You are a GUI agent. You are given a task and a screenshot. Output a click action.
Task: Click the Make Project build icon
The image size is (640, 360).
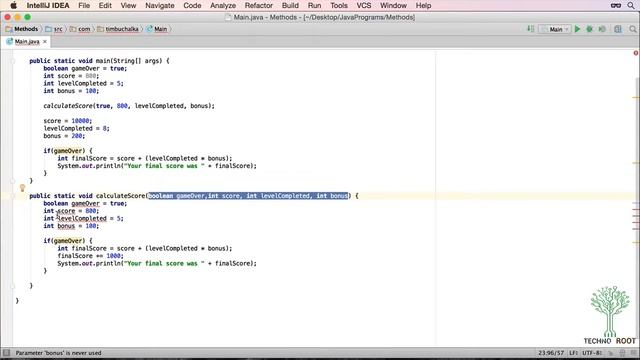[x=530, y=29]
